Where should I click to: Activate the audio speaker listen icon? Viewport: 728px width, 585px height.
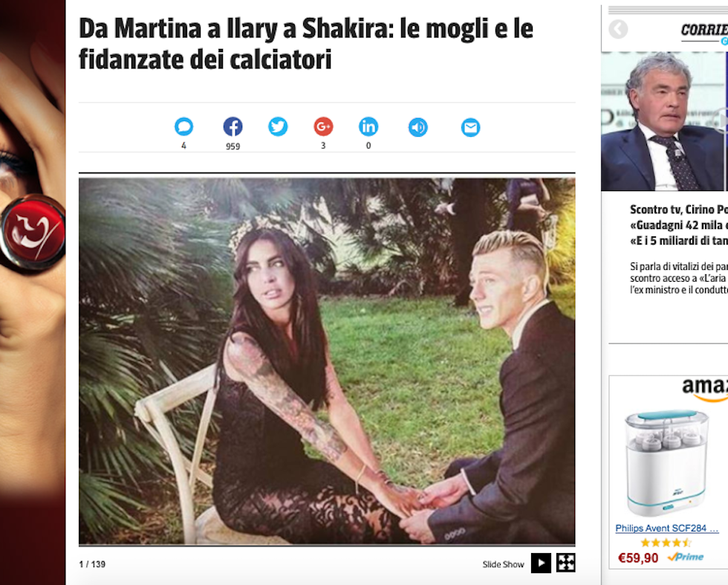417,127
